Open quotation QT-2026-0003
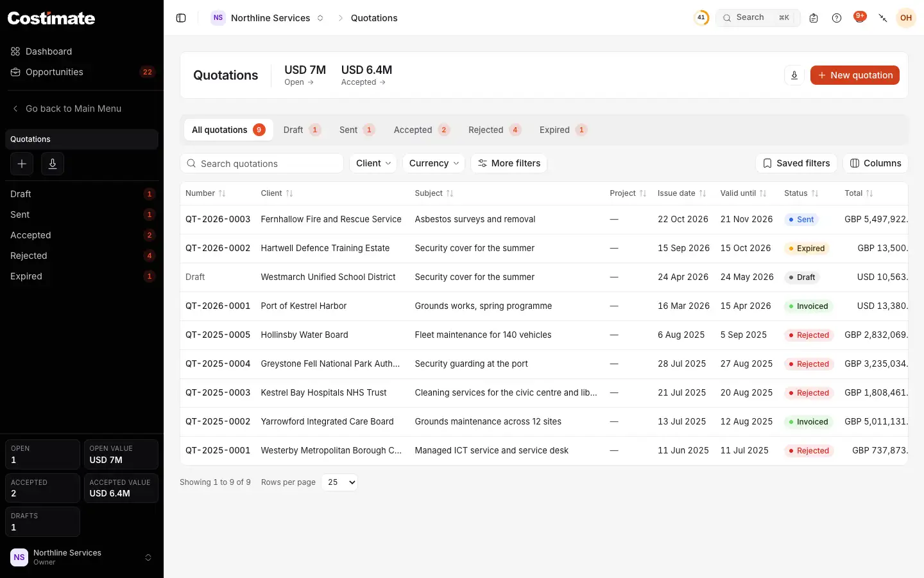Screen dimensions: 924x578 tap(218, 219)
